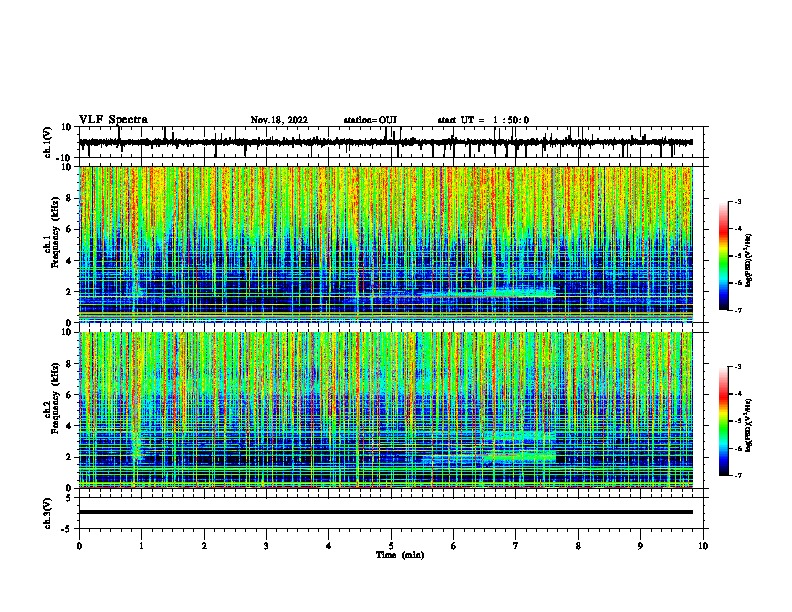
Task: Click the ch.2 spectrogram plot
Action: (x=386, y=410)
